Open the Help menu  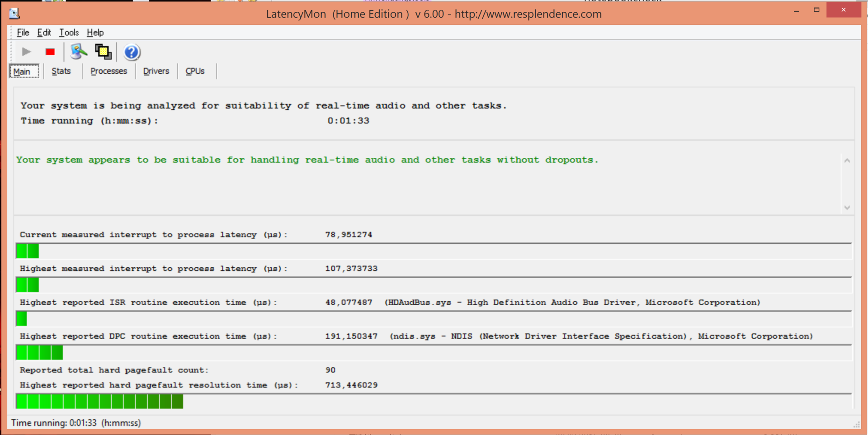click(x=95, y=33)
